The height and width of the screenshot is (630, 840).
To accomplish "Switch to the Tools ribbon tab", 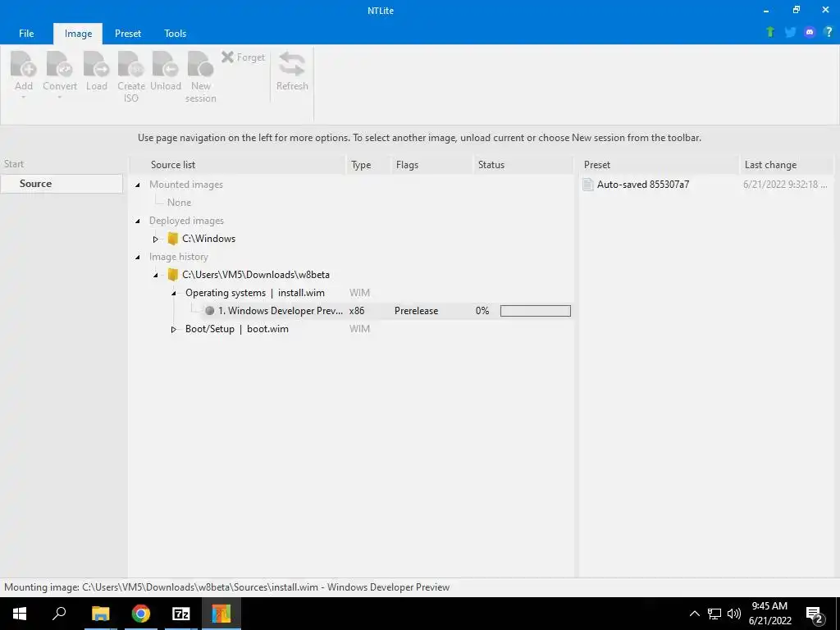I will pyautogui.click(x=176, y=33).
